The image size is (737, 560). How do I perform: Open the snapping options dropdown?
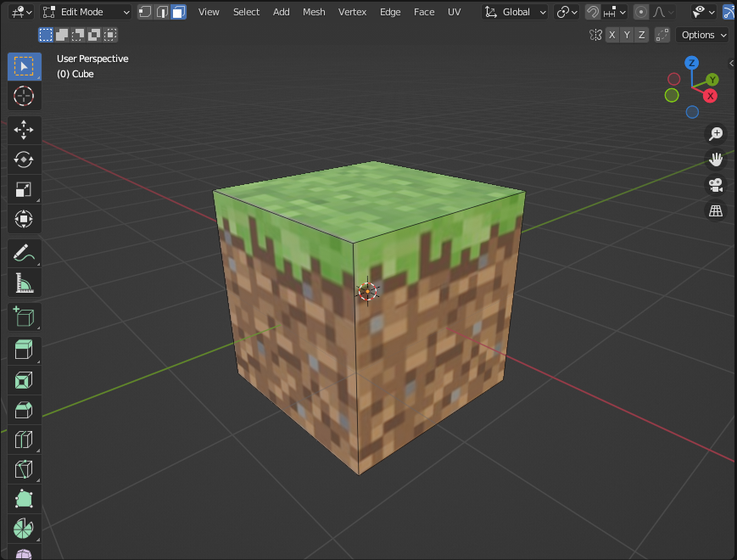pos(614,12)
